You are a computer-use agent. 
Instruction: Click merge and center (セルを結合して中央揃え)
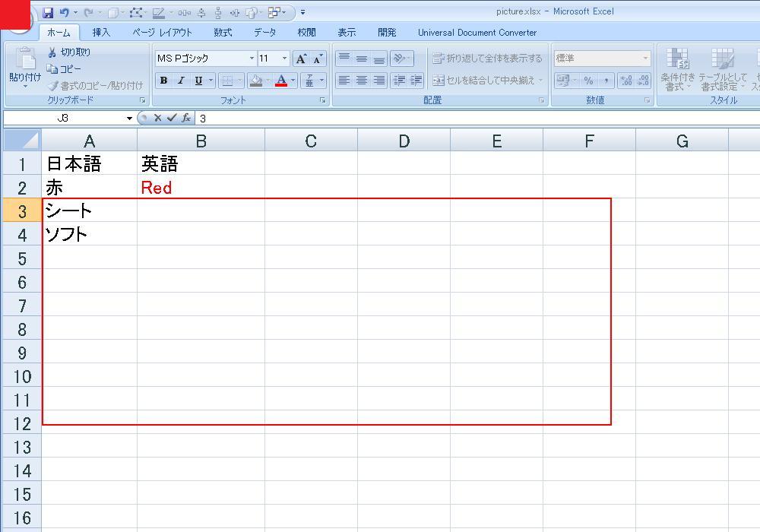[x=483, y=81]
